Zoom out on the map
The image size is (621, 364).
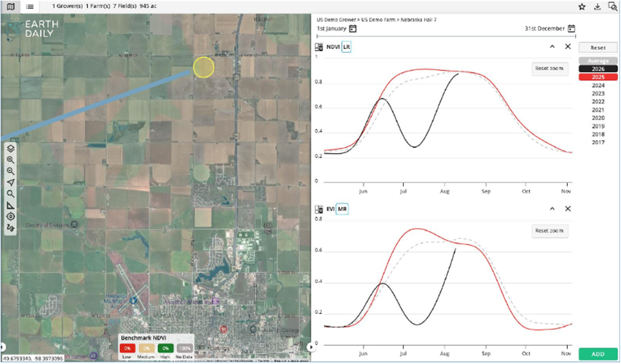[x=11, y=171]
